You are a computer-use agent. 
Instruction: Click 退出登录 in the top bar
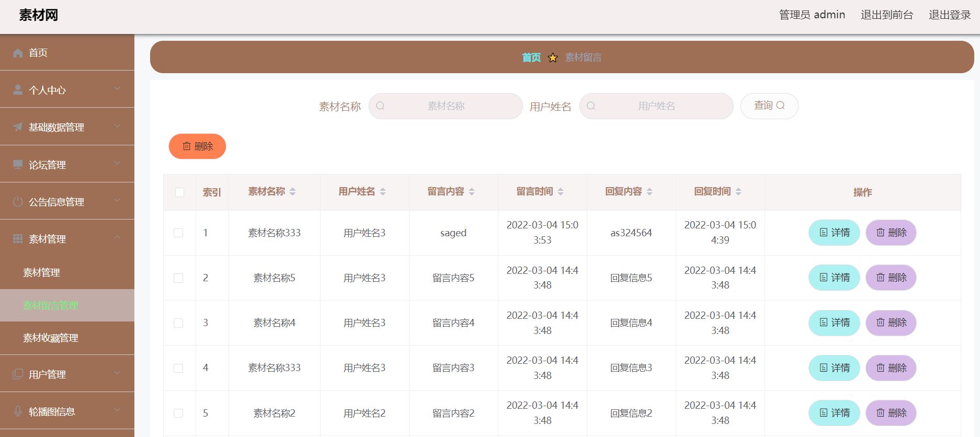click(950, 15)
